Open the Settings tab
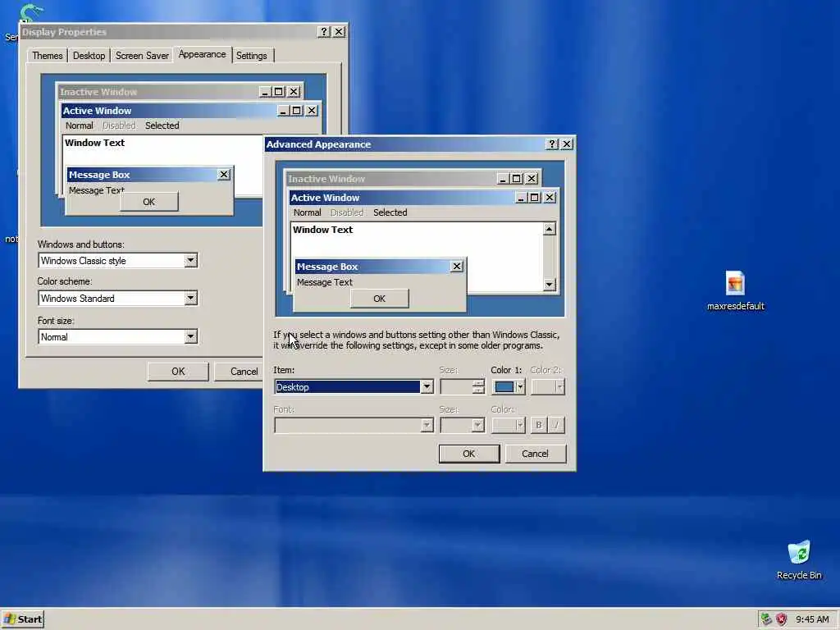Image resolution: width=840 pixels, height=630 pixels. coord(251,56)
